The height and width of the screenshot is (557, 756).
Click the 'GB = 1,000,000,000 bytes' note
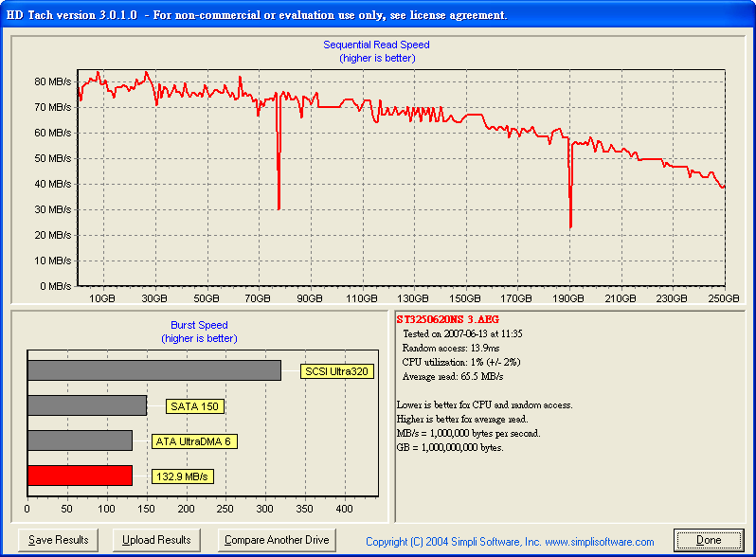[450, 447]
